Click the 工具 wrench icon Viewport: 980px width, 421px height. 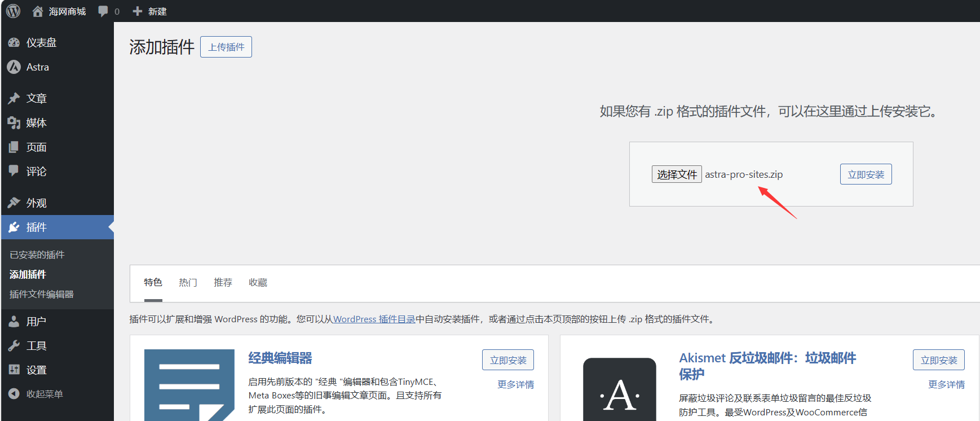pos(14,345)
